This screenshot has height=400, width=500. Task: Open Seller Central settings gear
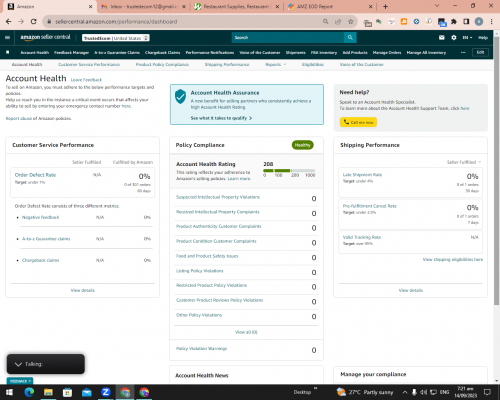(454, 37)
